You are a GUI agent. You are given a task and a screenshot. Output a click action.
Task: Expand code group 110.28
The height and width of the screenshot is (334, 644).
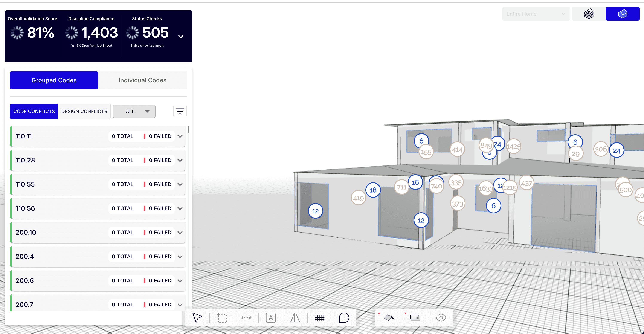[180, 160]
